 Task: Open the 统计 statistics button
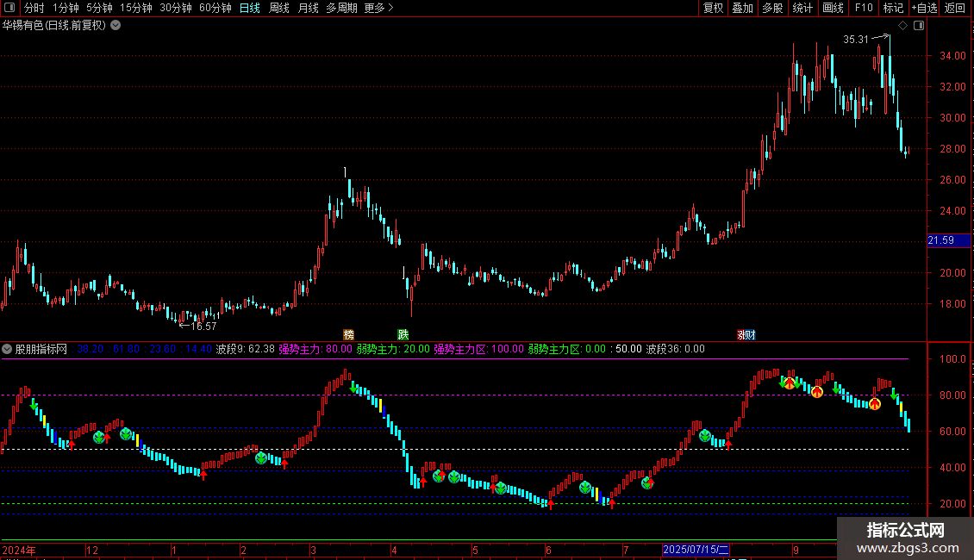pos(802,8)
